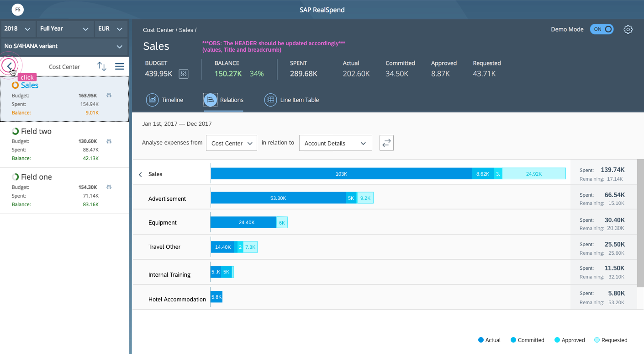This screenshot has height=354, width=644.
Task: Click the 150.27K balance value
Action: (x=228, y=74)
